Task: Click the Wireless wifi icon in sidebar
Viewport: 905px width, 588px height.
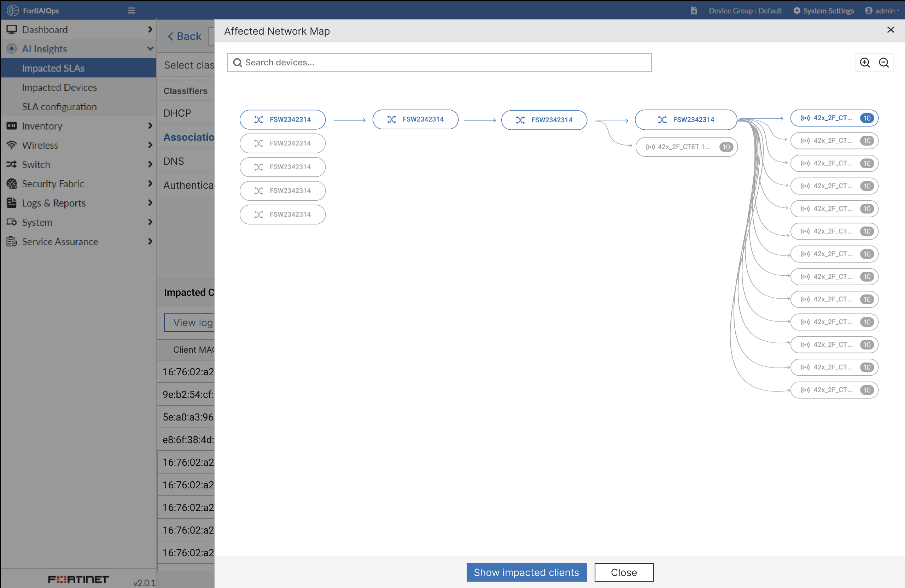Action: point(12,145)
